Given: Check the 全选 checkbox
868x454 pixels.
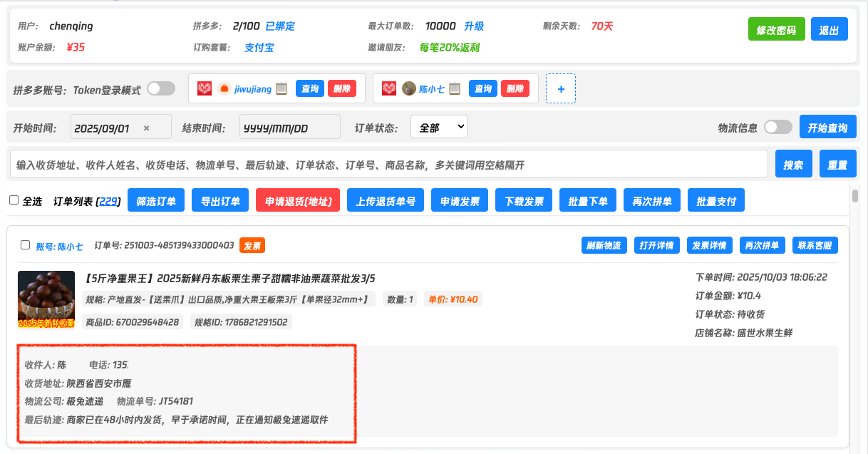Looking at the screenshot, I should pyautogui.click(x=14, y=200).
